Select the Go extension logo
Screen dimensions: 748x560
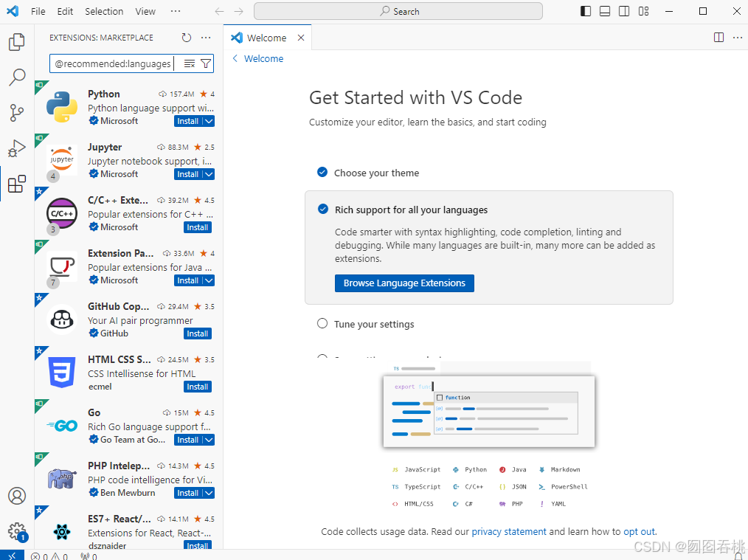click(x=62, y=426)
